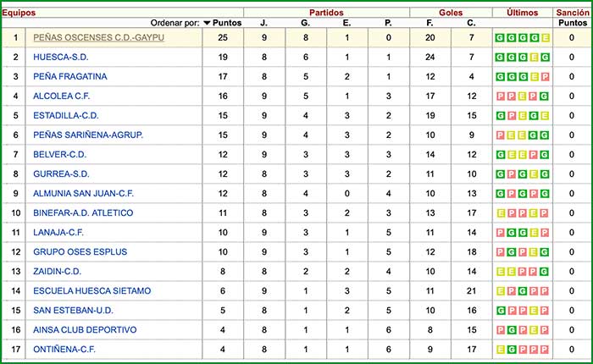The width and height of the screenshot is (593, 364).
Task: Open the PEÑAS OSCENSES C.D.-GAYPU team link
Action: pos(98,37)
